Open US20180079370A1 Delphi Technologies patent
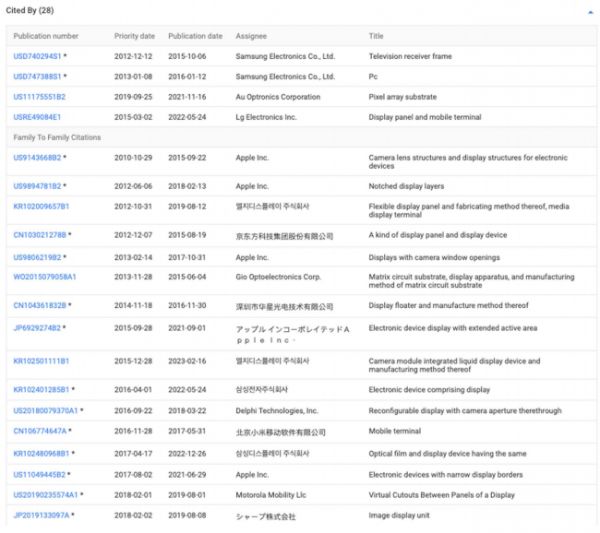The width and height of the screenshot is (600, 533). [46, 409]
